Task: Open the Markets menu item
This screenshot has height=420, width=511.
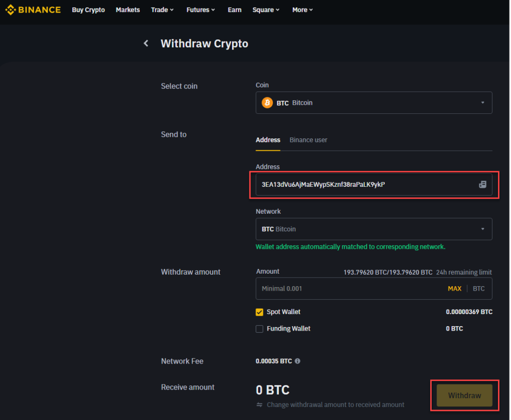Action: tap(128, 9)
